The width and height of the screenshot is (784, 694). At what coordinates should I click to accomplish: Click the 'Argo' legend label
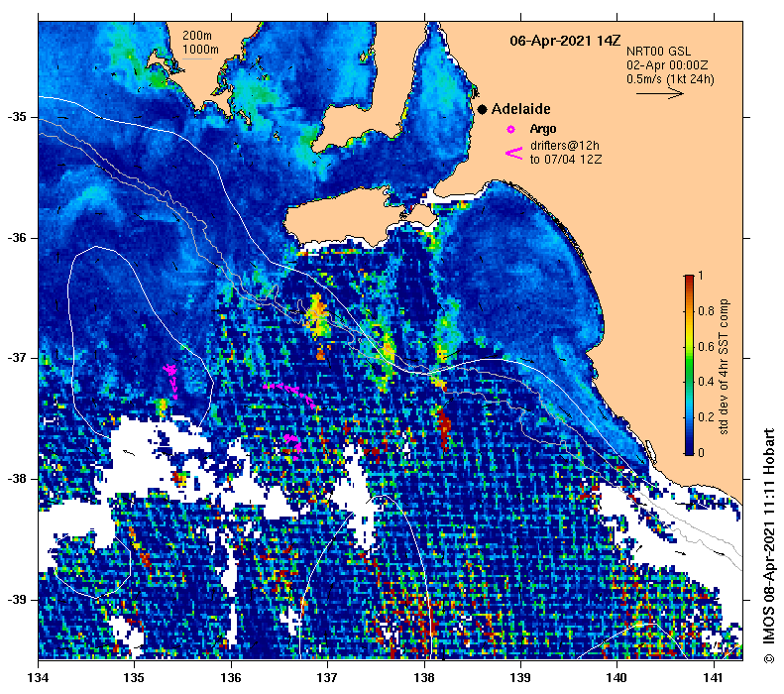[543, 129]
